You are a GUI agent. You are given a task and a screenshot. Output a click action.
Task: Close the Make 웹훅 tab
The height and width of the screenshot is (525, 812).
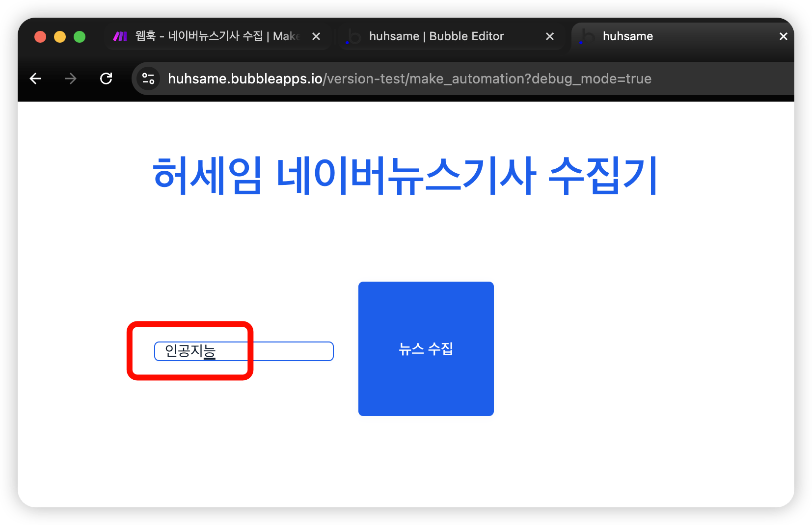(x=317, y=36)
